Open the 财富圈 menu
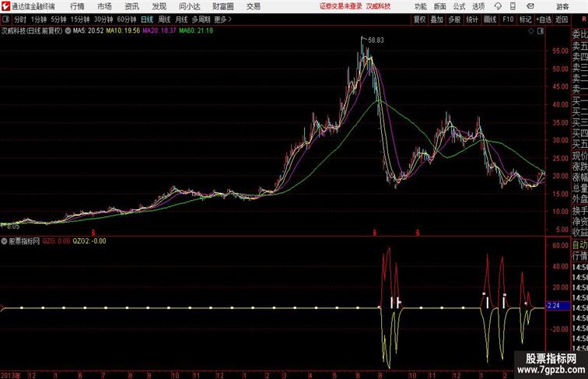This screenshot has width=588, height=379. [222, 6]
